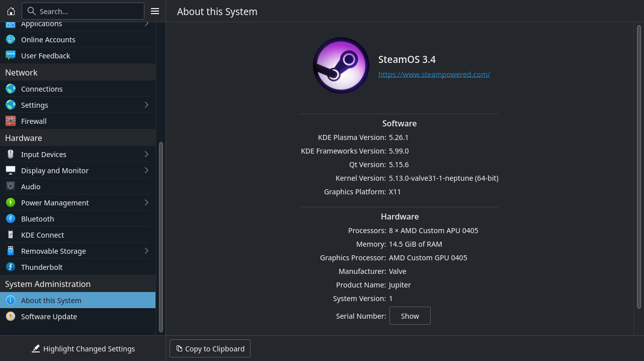Click the Kernel Version value text
644x361 pixels.
(444, 178)
